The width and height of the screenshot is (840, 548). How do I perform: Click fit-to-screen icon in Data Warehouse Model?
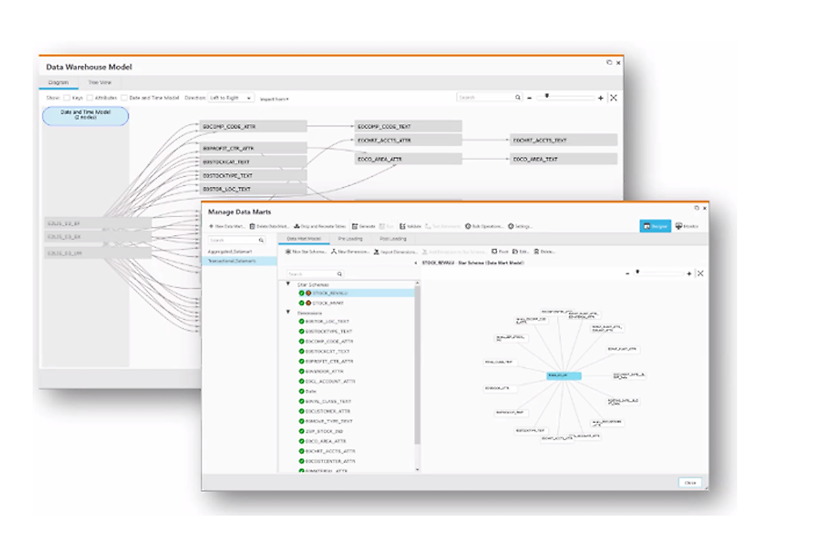click(x=614, y=98)
